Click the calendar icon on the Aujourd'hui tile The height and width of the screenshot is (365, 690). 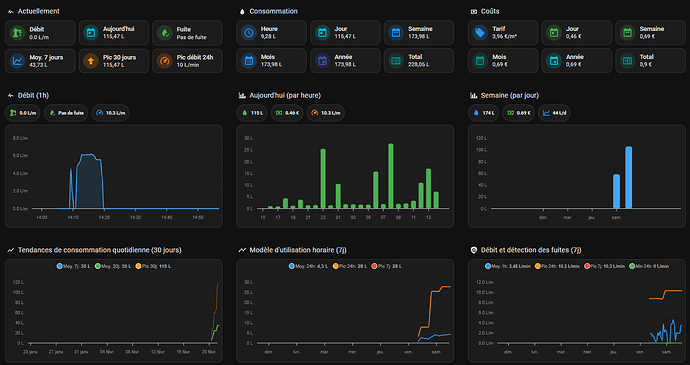[x=91, y=33]
